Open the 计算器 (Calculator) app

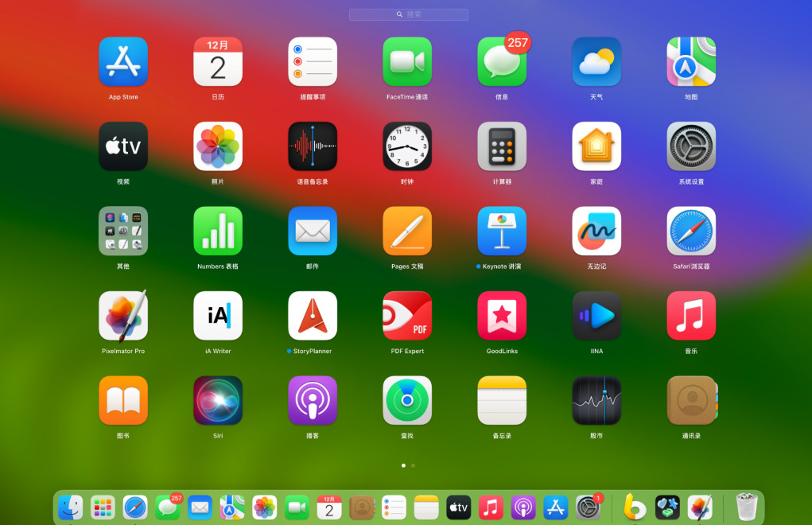point(502,146)
